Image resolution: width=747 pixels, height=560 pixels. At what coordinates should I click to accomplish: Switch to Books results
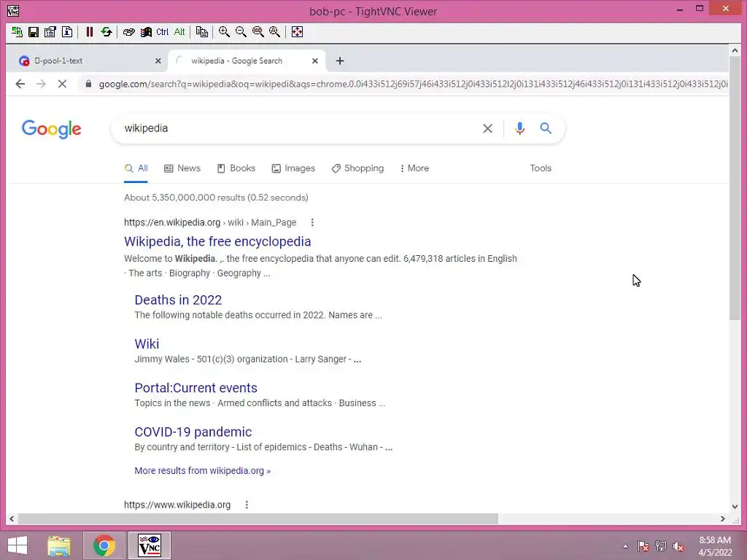click(236, 168)
